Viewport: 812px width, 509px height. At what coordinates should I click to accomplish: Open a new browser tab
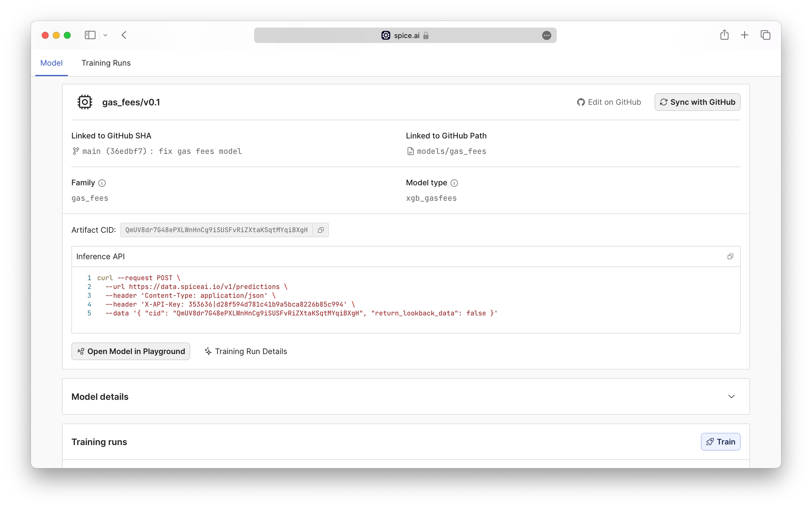click(x=744, y=35)
